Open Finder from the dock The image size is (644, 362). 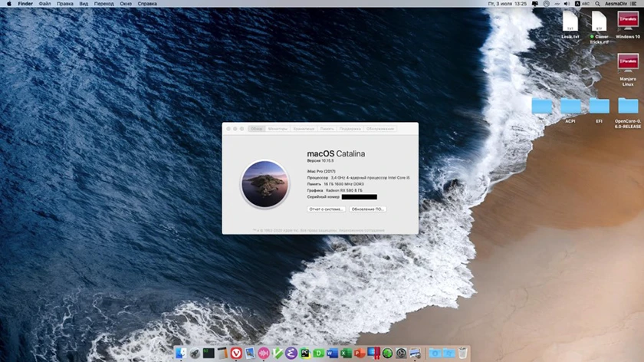pos(181,353)
